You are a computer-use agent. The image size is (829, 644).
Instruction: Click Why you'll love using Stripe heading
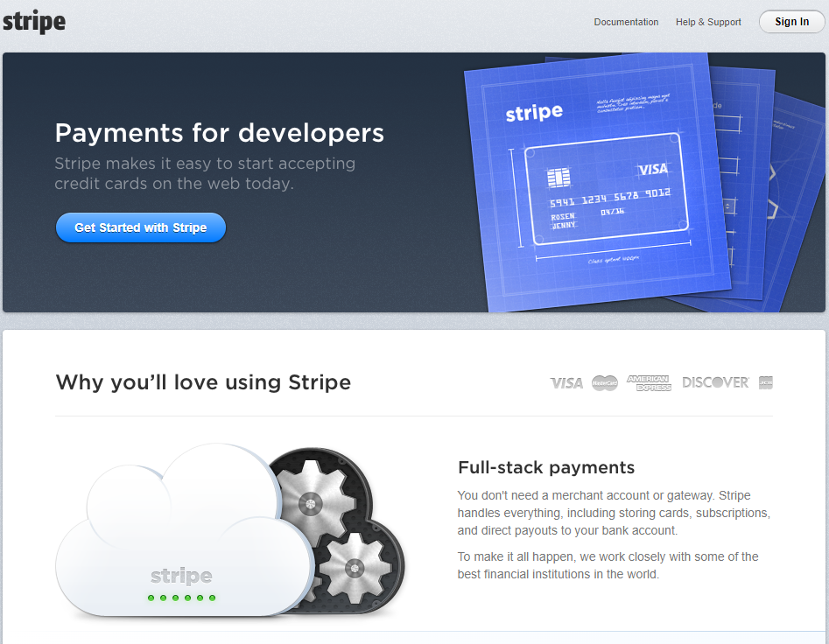point(203,382)
